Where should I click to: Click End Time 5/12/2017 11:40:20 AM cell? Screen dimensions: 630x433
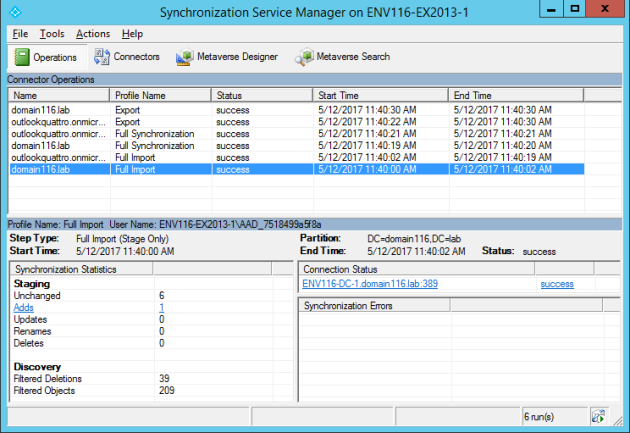[503, 145]
